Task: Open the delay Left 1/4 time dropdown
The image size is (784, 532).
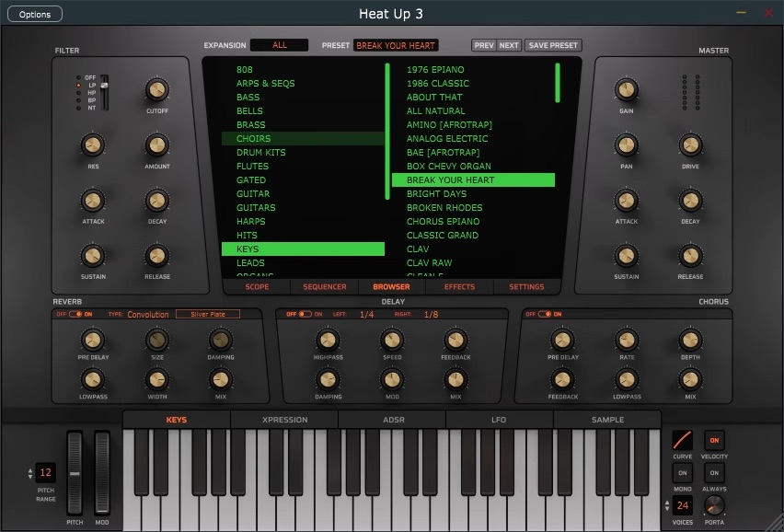Action: point(366,314)
